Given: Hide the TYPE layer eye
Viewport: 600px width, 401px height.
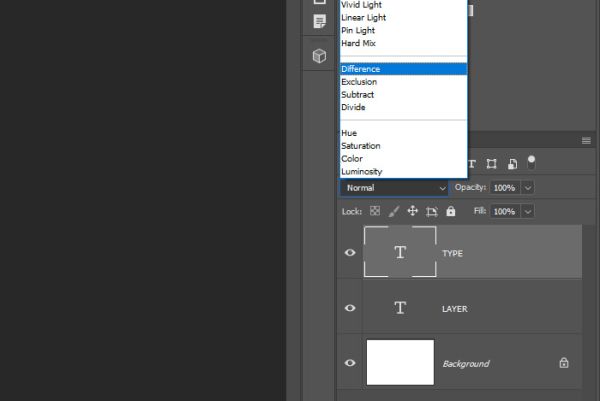Looking at the screenshot, I should [350, 253].
